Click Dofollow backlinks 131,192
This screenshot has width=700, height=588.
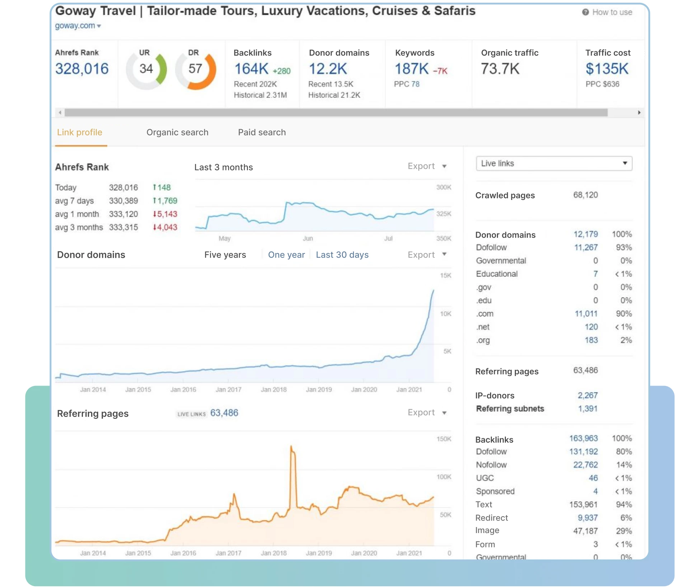coord(583,452)
